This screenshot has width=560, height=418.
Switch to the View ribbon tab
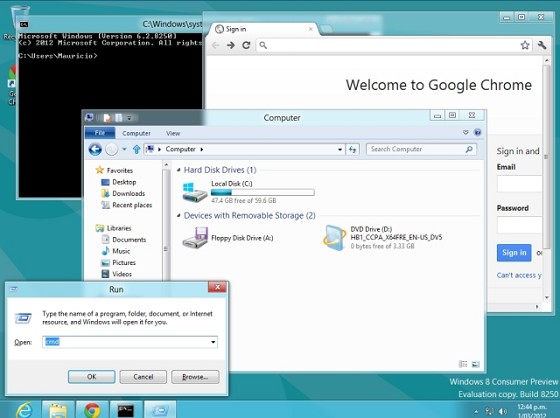click(173, 133)
